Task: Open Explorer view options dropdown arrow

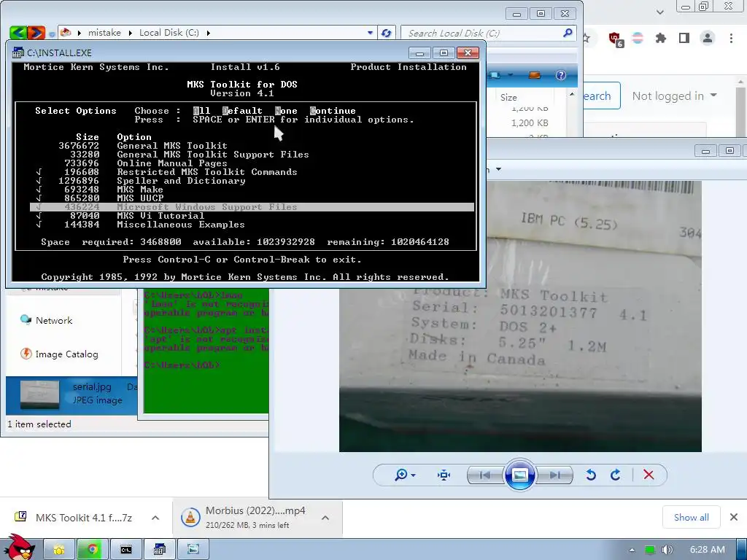Action: [x=510, y=75]
